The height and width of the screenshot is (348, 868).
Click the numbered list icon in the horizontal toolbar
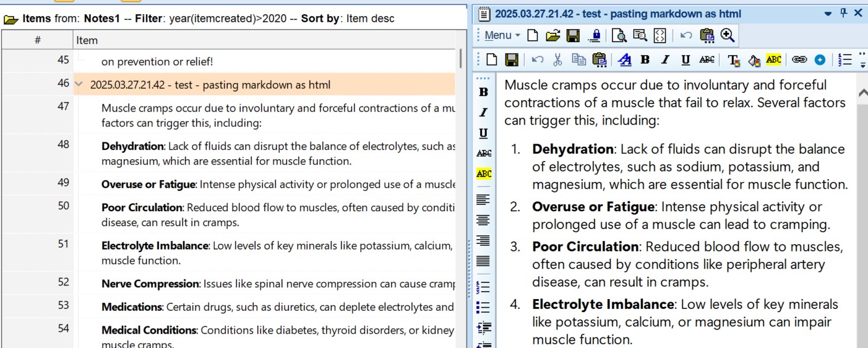click(x=845, y=59)
